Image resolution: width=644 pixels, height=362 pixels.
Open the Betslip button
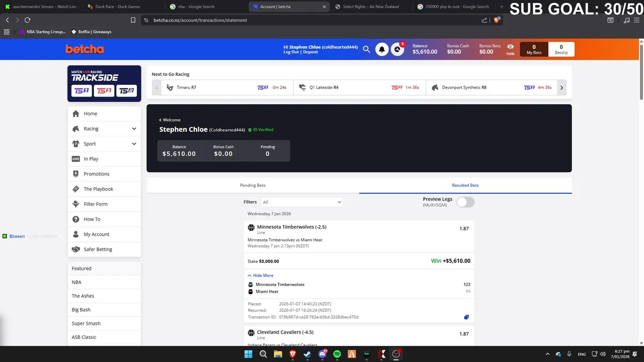click(x=561, y=49)
